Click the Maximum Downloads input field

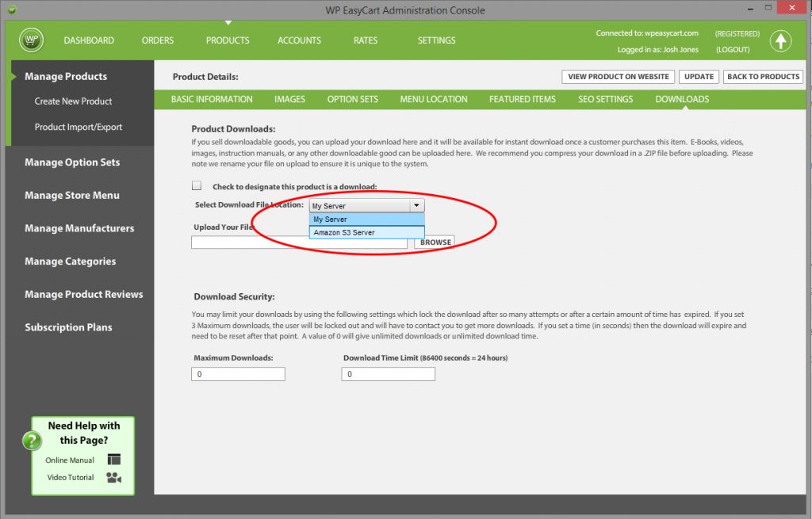pyautogui.click(x=238, y=374)
